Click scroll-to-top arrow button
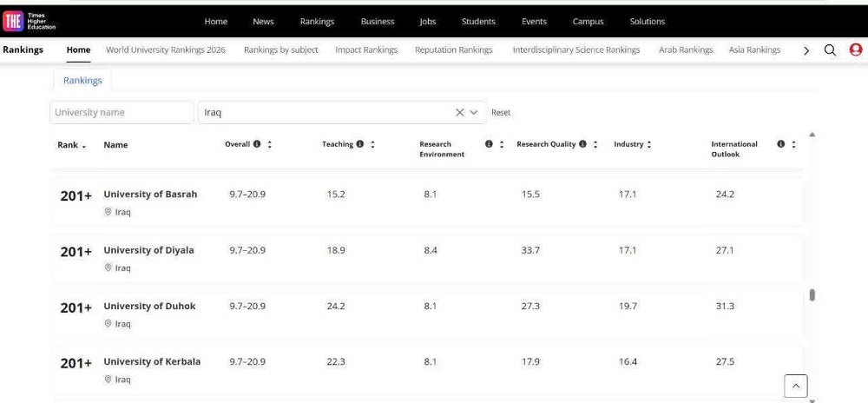 (x=795, y=386)
